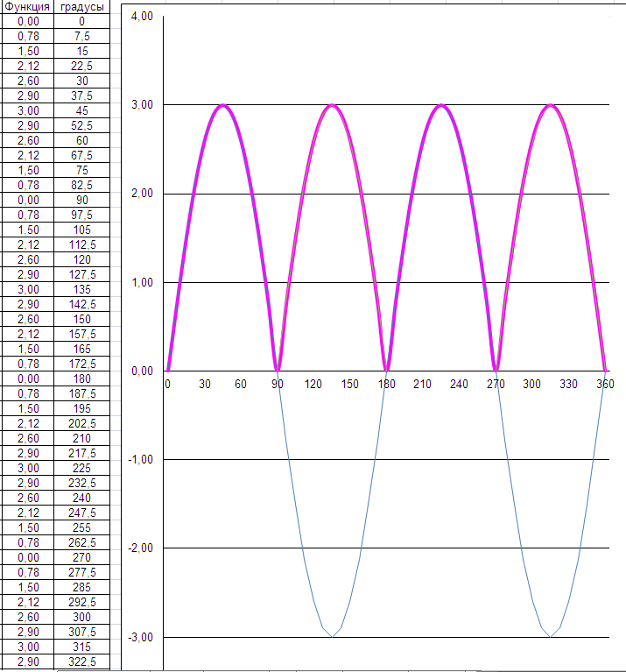The image size is (626, 672).
Task: Select the cell containing 97,5
Action: click(x=81, y=216)
